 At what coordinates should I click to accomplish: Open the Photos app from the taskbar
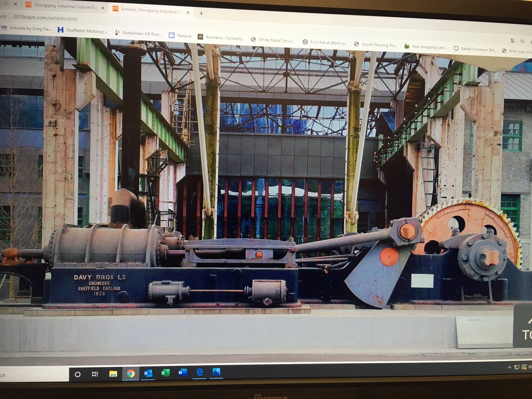click(216, 372)
